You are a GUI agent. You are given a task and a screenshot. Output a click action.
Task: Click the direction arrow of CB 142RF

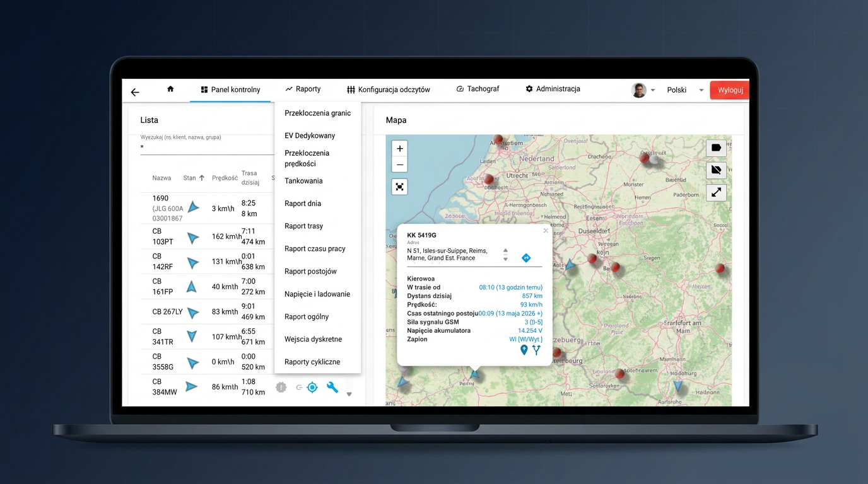click(x=192, y=262)
